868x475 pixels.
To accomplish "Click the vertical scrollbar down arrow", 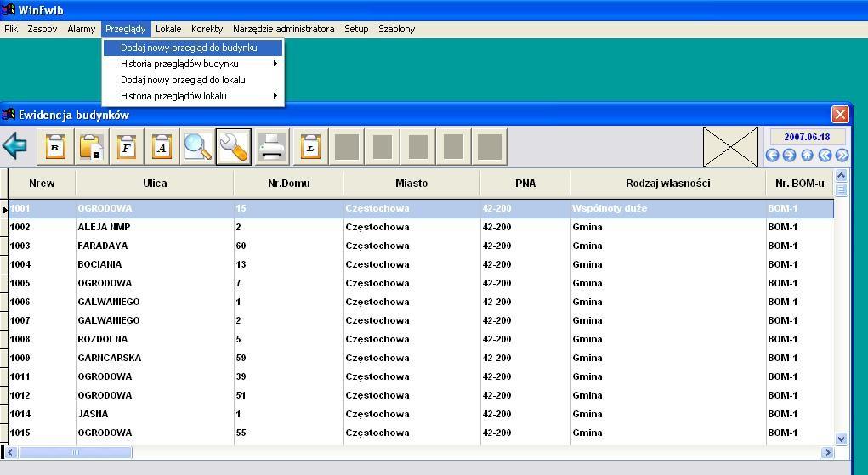I will click(841, 439).
